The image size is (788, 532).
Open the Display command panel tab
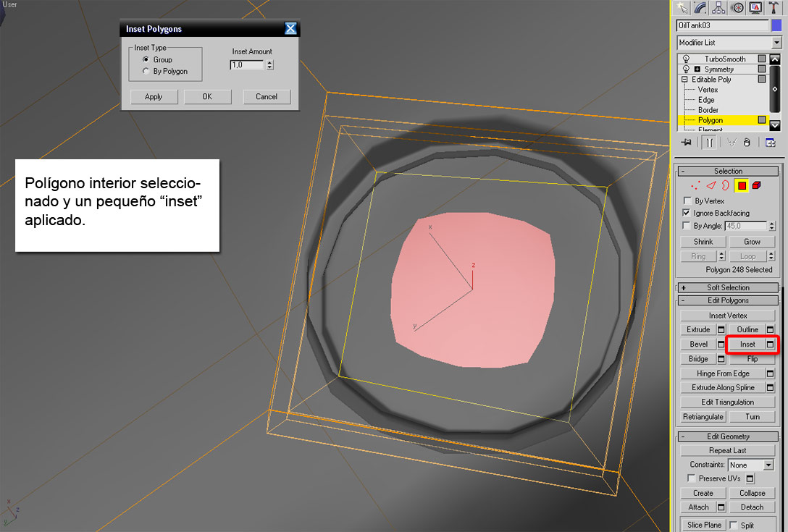pyautogui.click(x=755, y=7)
